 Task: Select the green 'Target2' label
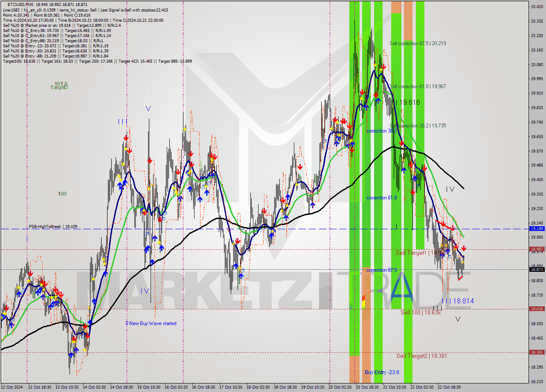point(59,87)
